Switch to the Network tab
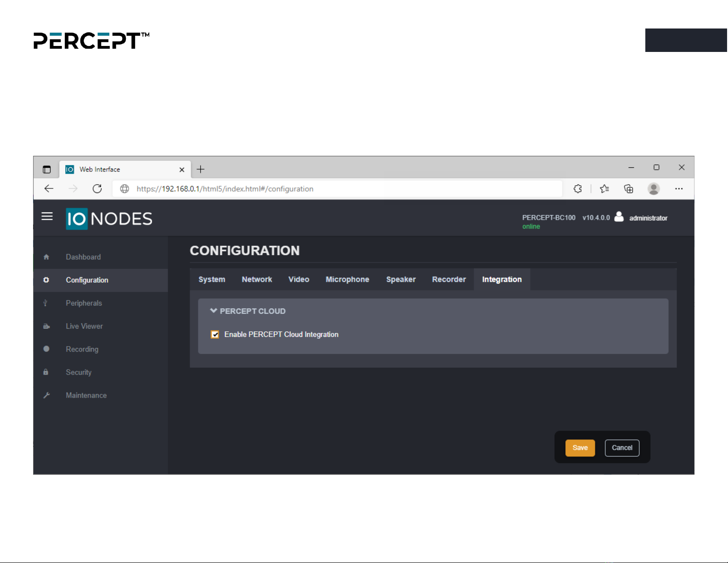Image resolution: width=728 pixels, height=563 pixels. pyautogui.click(x=257, y=279)
